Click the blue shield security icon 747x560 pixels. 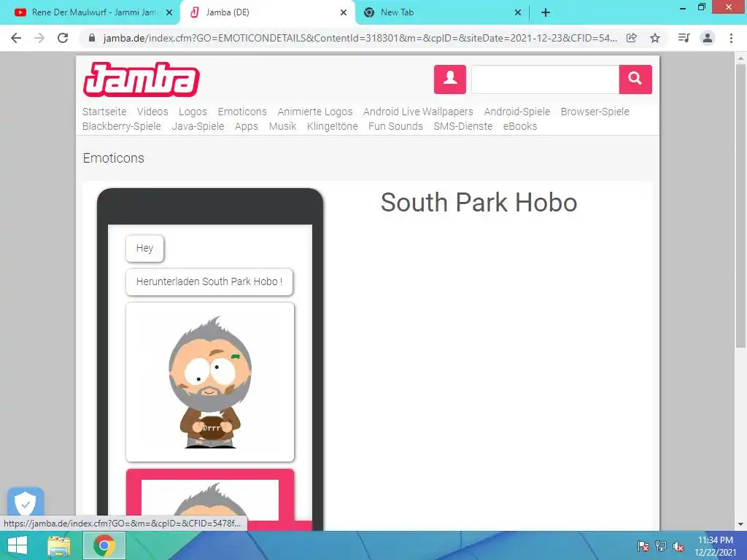(26, 502)
